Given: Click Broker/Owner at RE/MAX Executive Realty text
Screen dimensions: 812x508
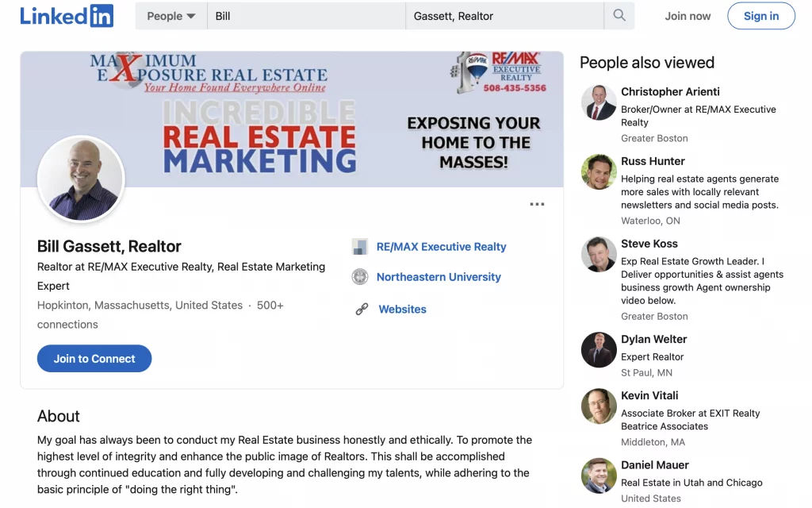Looking at the screenshot, I should click(699, 116).
